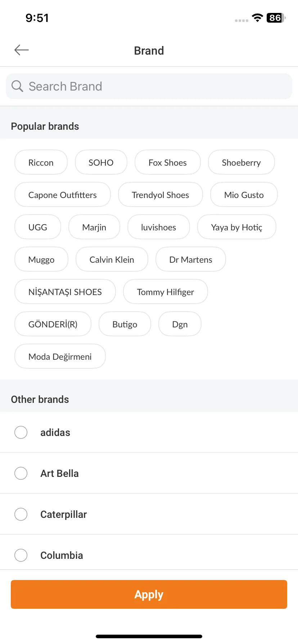298x644 pixels.
Task: Select the adidas radio button
Action: click(x=21, y=432)
